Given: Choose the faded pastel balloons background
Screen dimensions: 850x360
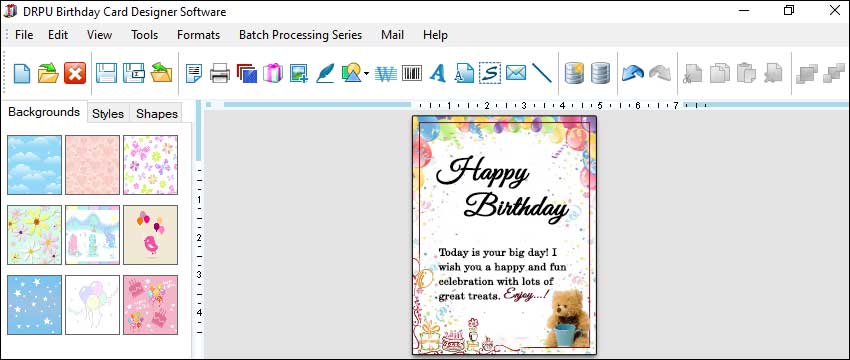Looking at the screenshot, I should [92, 305].
